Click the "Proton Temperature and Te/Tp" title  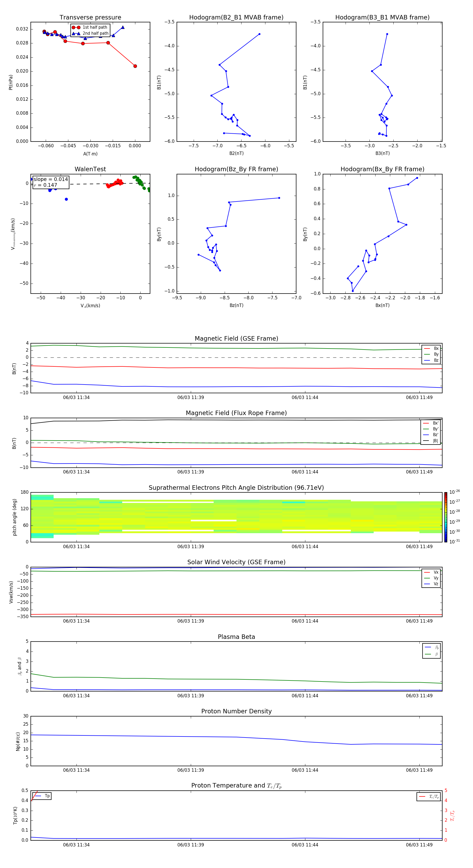(x=236, y=786)
